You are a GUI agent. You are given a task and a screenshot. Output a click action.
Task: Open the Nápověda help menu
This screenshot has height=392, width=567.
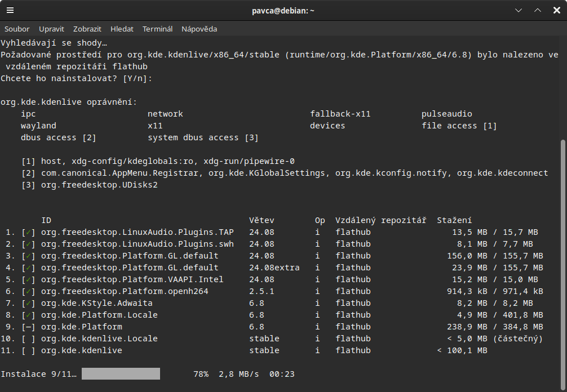[x=199, y=29]
